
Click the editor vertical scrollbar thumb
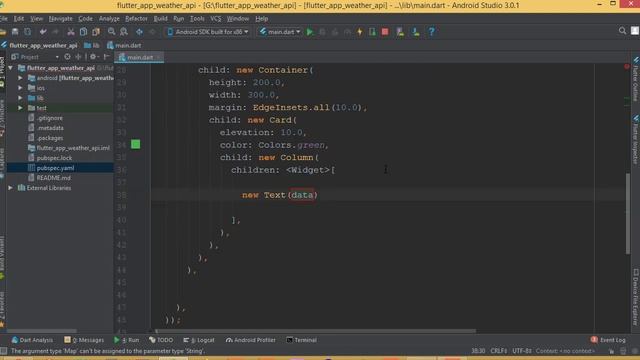(x=628, y=214)
